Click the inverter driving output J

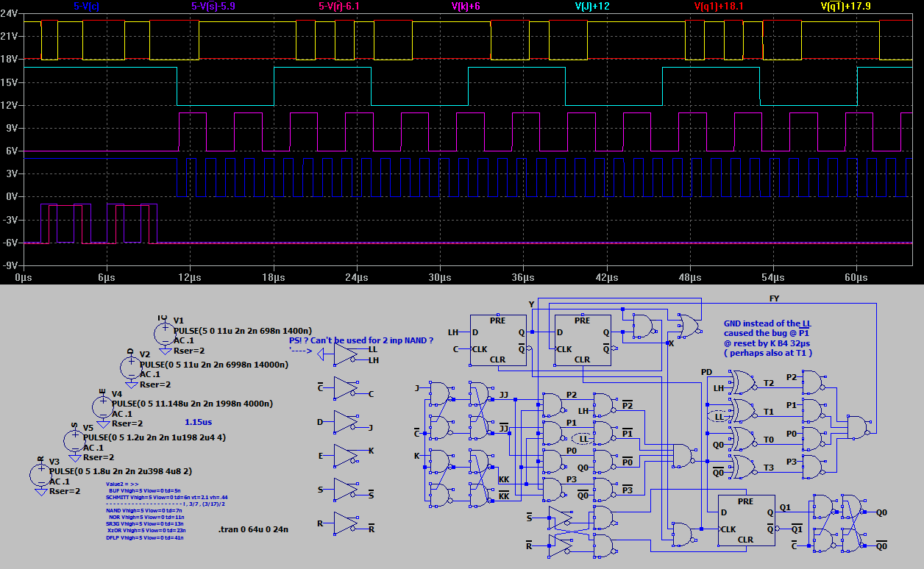coord(344,423)
